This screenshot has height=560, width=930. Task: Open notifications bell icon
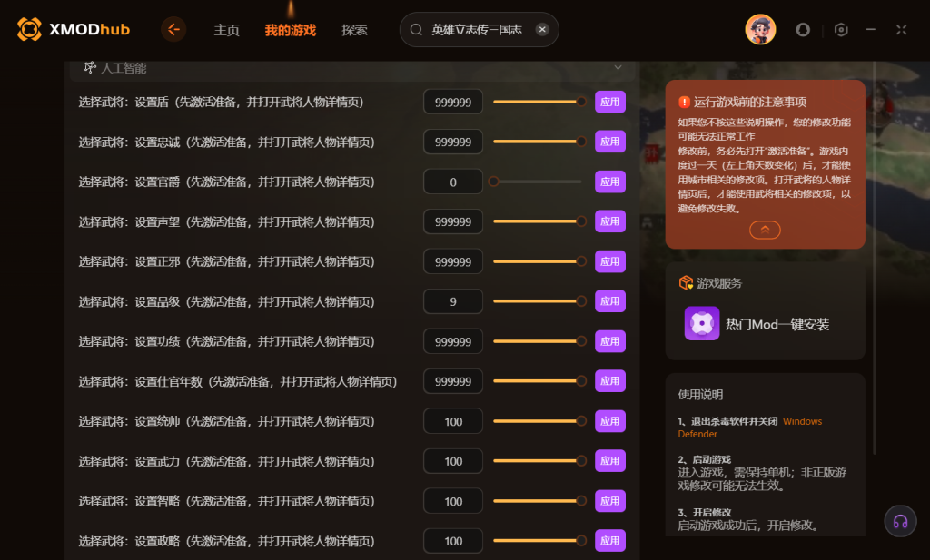pos(803,30)
